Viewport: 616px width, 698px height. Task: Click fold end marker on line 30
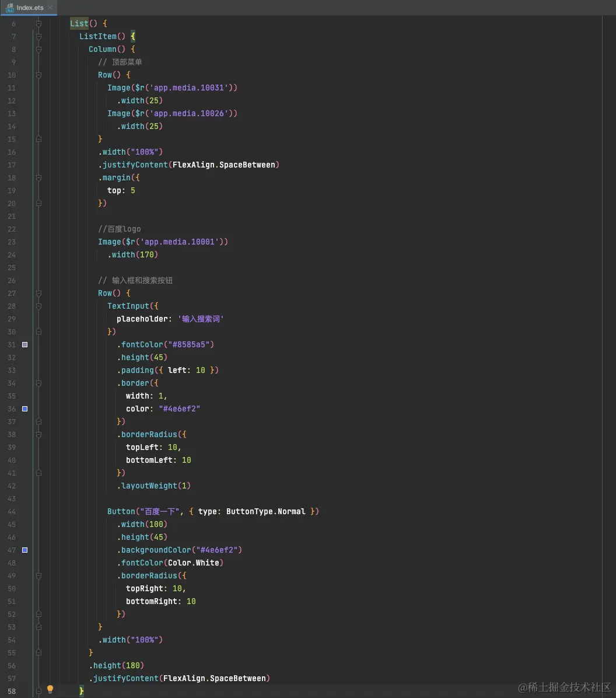tap(38, 332)
